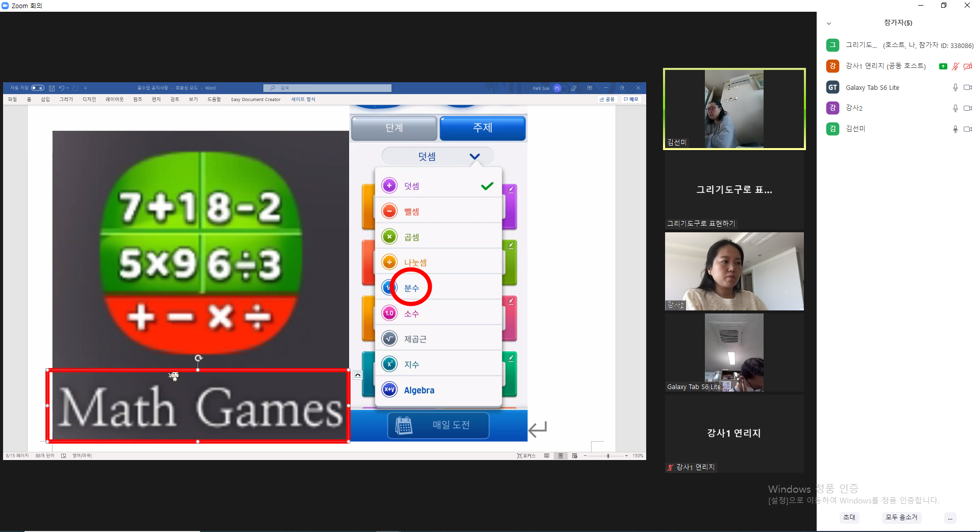Click the Undo arrow in Word
The width and height of the screenshot is (980, 532).
pyautogui.click(x=62, y=88)
